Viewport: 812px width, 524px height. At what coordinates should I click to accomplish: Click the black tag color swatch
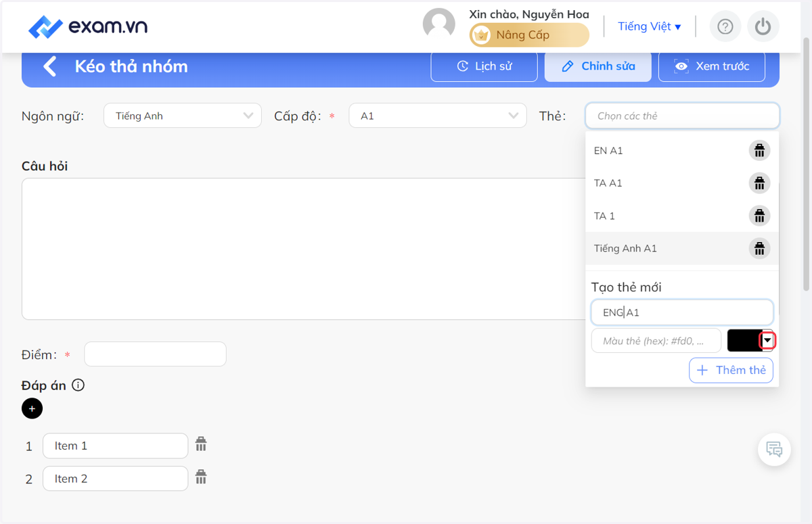[x=744, y=341]
